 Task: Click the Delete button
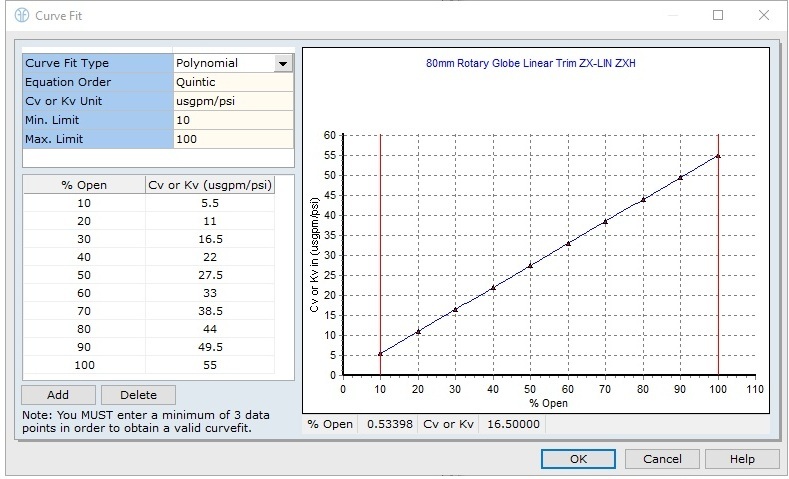[x=138, y=395]
